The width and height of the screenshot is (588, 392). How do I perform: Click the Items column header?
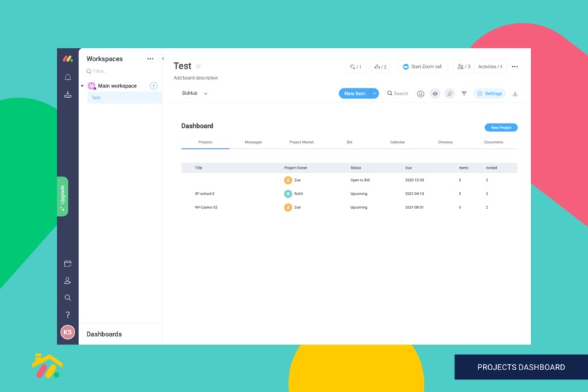click(463, 168)
